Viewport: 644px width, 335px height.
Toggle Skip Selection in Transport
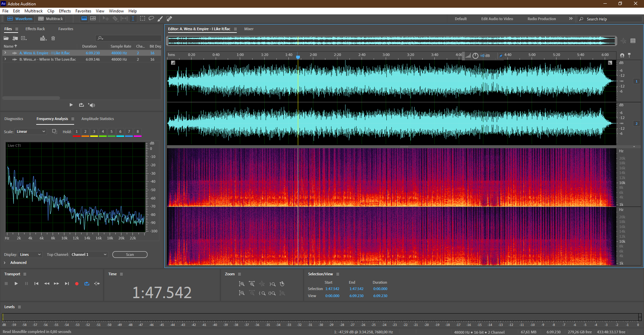click(97, 284)
